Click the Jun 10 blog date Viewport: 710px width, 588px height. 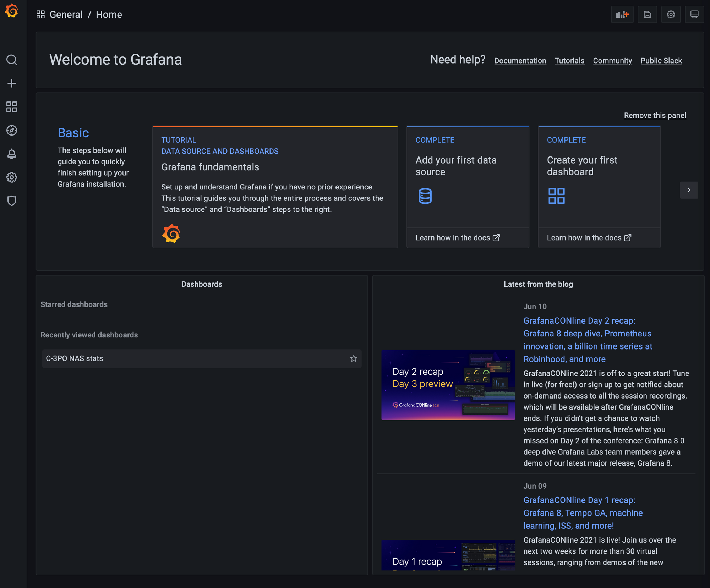click(535, 307)
